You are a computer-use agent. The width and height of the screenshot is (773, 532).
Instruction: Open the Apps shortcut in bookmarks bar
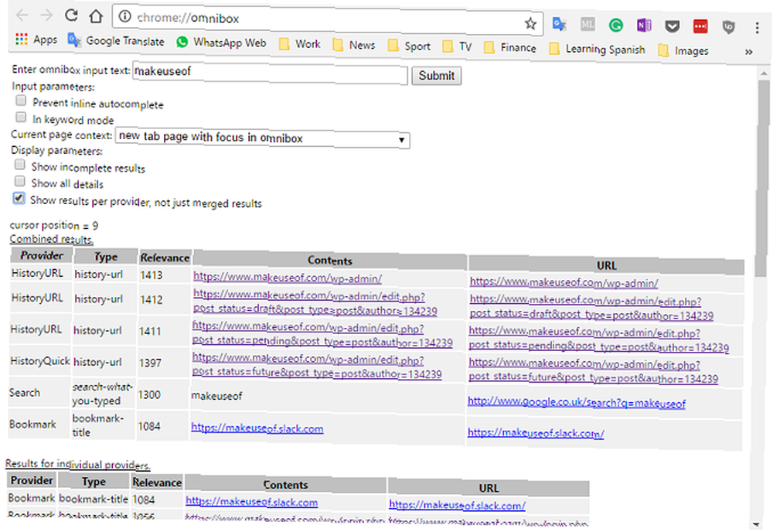[x=36, y=39]
